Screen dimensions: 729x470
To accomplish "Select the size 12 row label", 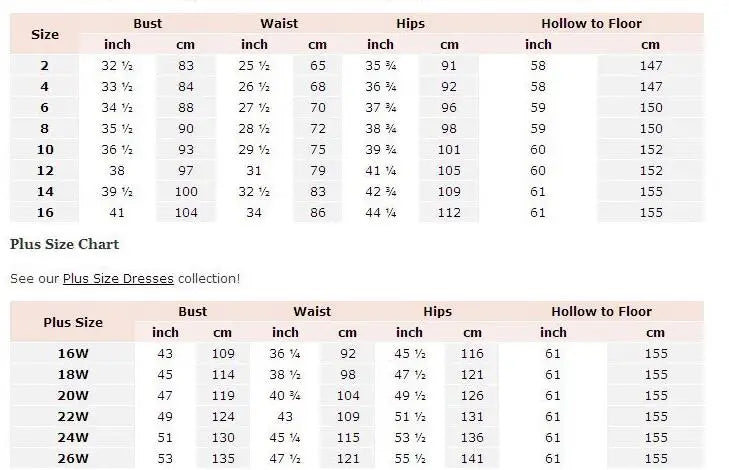I will (x=45, y=171).
